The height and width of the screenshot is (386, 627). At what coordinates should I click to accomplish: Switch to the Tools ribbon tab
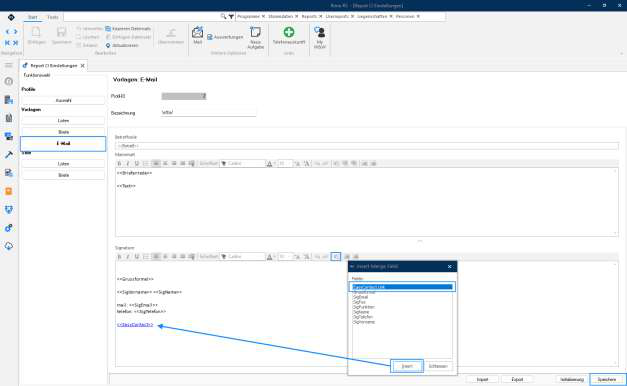pos(53,17)
